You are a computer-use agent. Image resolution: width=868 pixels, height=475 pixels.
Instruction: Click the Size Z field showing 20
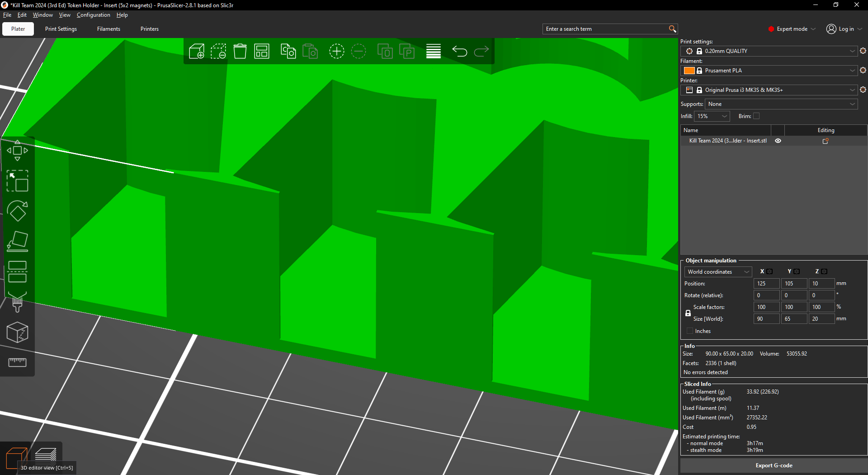pos(821,319)
